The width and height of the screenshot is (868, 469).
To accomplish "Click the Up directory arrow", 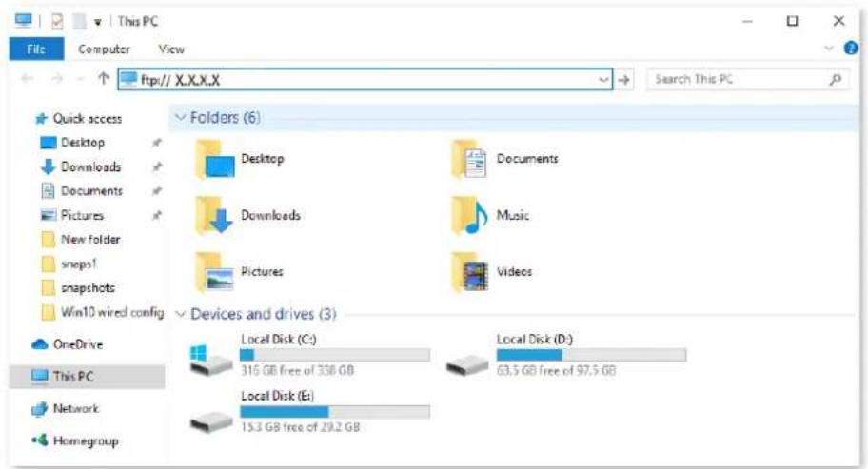I will coord(104,79).
